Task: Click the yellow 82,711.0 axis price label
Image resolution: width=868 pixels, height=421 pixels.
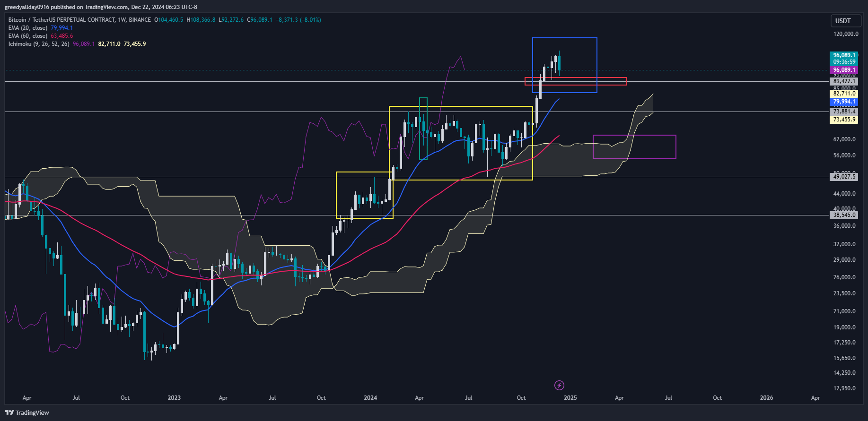Action: pos(844,94)
